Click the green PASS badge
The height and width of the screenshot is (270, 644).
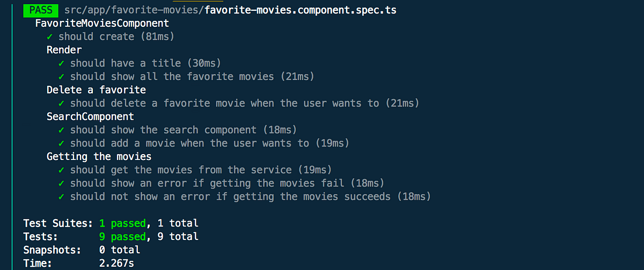click(x=40, y=10)
